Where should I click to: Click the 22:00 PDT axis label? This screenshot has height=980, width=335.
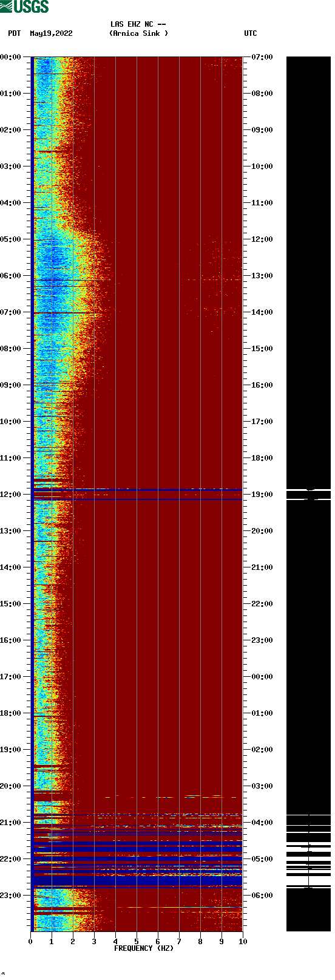coord(11,859)
